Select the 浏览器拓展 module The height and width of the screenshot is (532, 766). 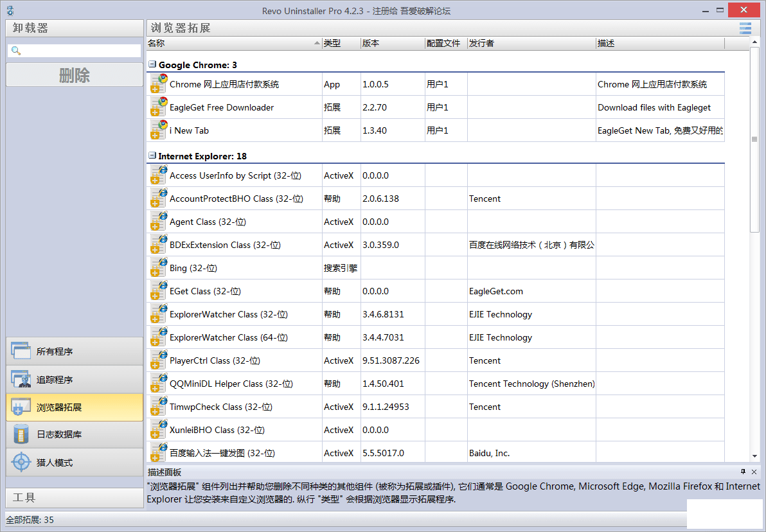pyautogui.click(x=75, y=407)
